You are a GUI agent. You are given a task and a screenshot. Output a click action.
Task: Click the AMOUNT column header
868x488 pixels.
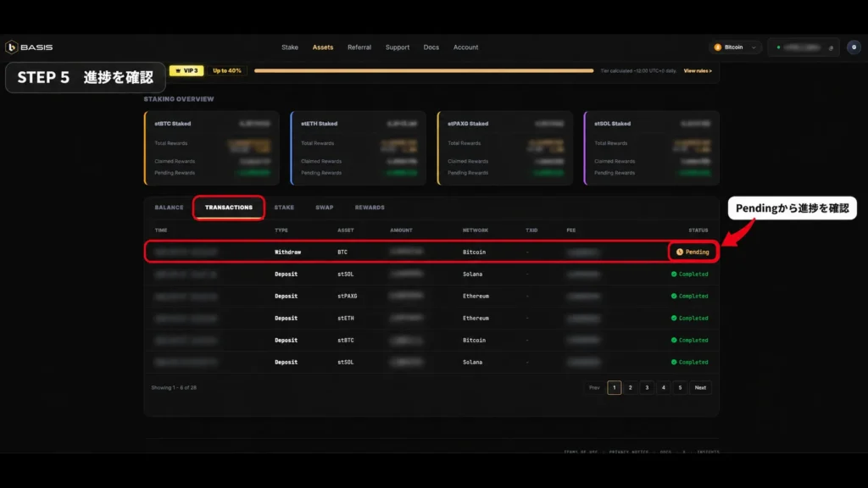[401, 230]
